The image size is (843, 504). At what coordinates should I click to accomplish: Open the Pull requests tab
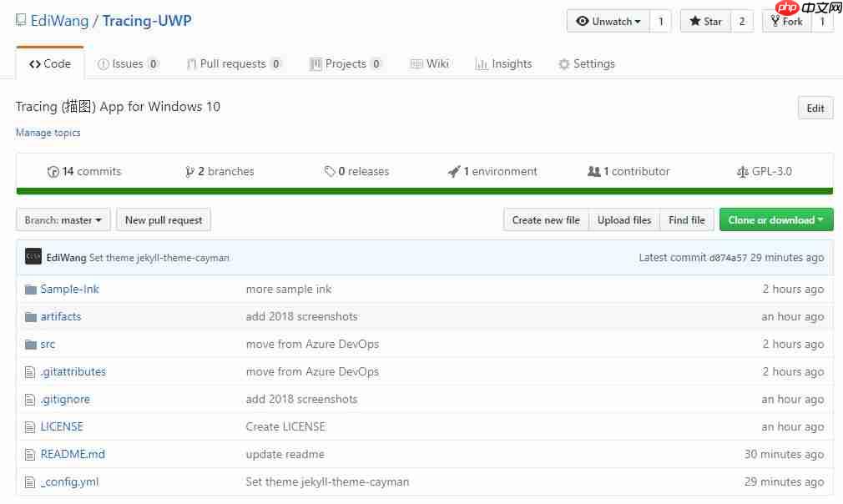coord(234,64)
